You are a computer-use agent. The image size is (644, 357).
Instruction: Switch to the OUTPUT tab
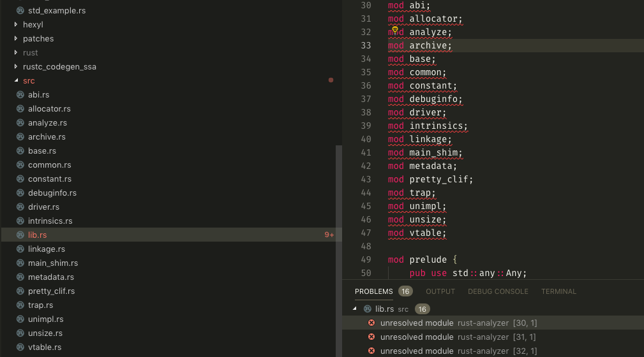click(x=440, y=291)
